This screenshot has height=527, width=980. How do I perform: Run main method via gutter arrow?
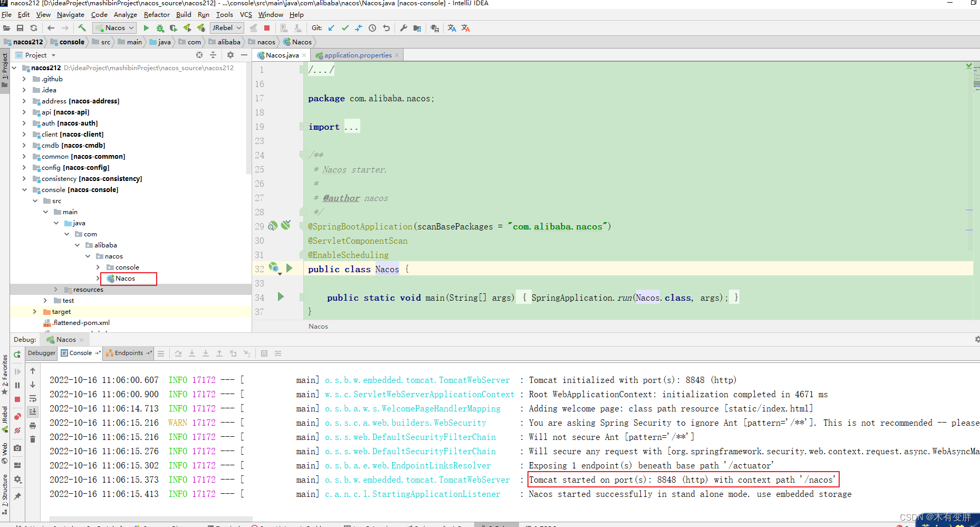pos(281,297)
